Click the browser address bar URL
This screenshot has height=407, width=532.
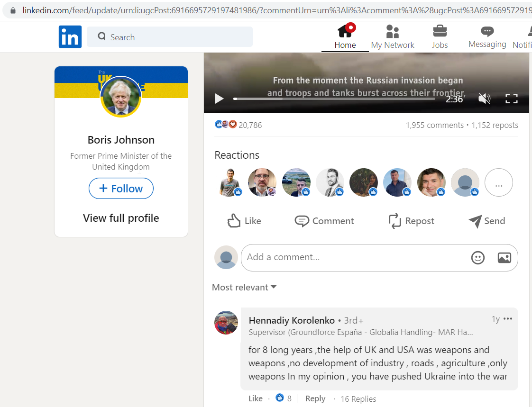276,10
